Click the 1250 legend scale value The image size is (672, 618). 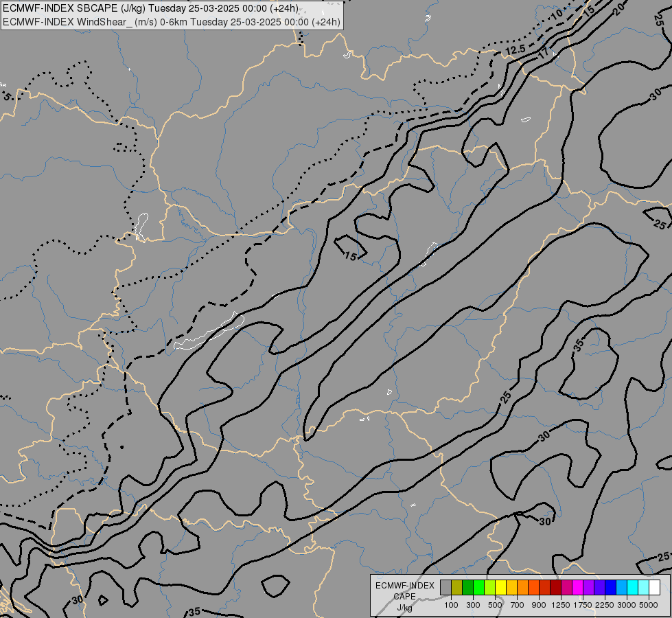coord(561,605)
